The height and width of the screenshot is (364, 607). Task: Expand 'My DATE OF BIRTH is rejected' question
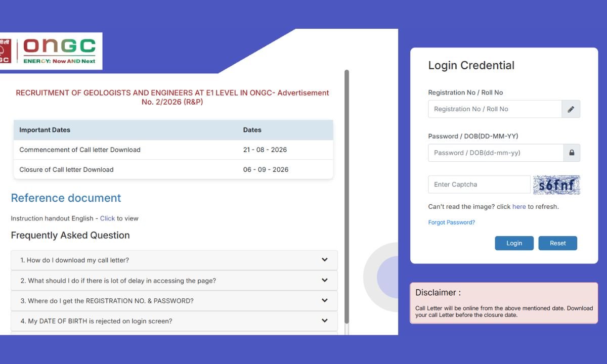(174, 321)
